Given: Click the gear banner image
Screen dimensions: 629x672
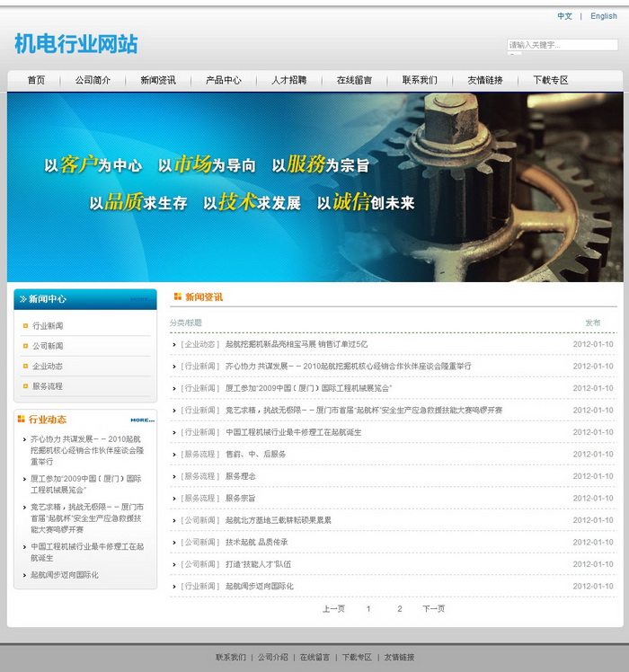Looking at the screenshot, I should click(314, 188).
